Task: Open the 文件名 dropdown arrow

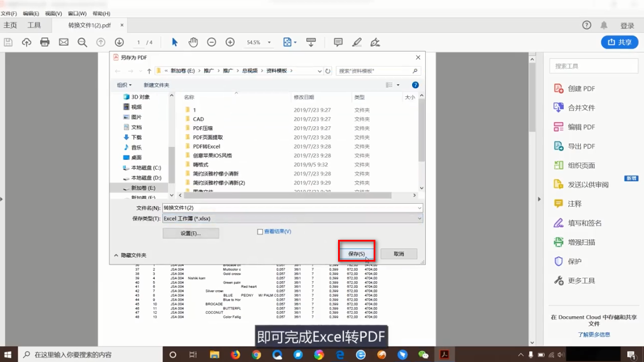Action: (420, 208)
